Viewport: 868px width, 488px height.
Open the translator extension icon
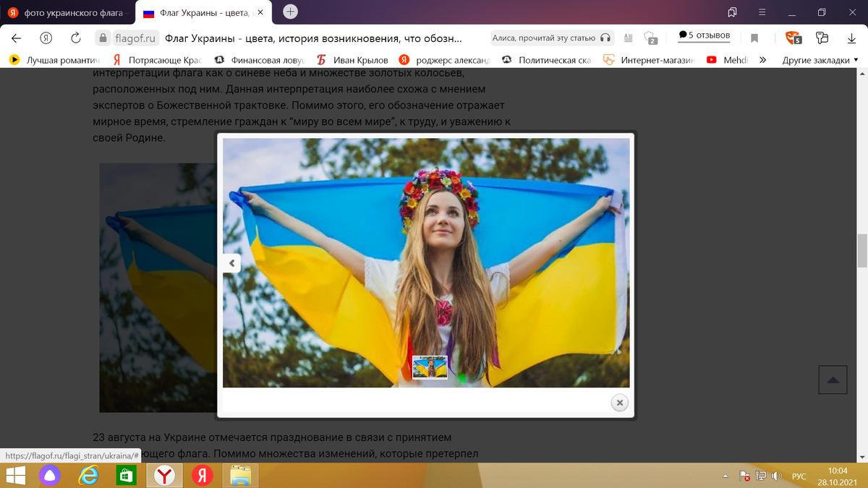pyautogui.click(x=820, y=37)
